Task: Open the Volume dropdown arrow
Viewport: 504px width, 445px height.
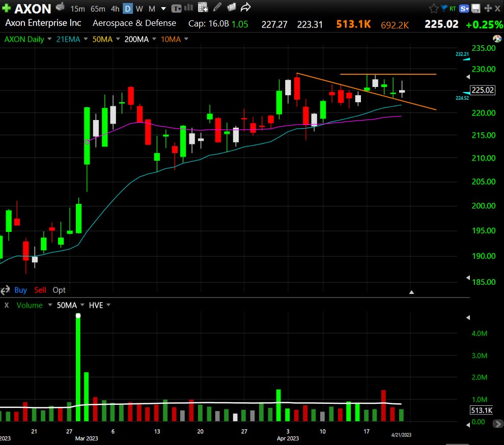Action: 50,305
